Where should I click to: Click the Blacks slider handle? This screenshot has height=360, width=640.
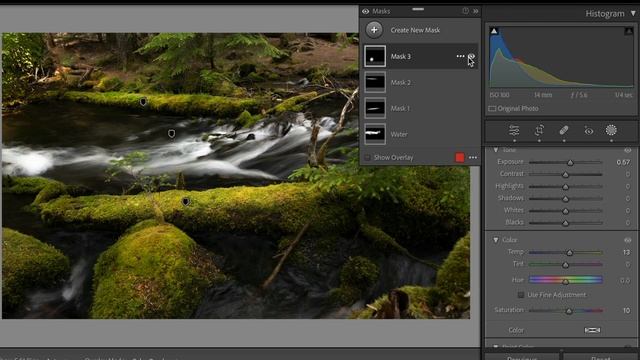click(x=565, y=223)
